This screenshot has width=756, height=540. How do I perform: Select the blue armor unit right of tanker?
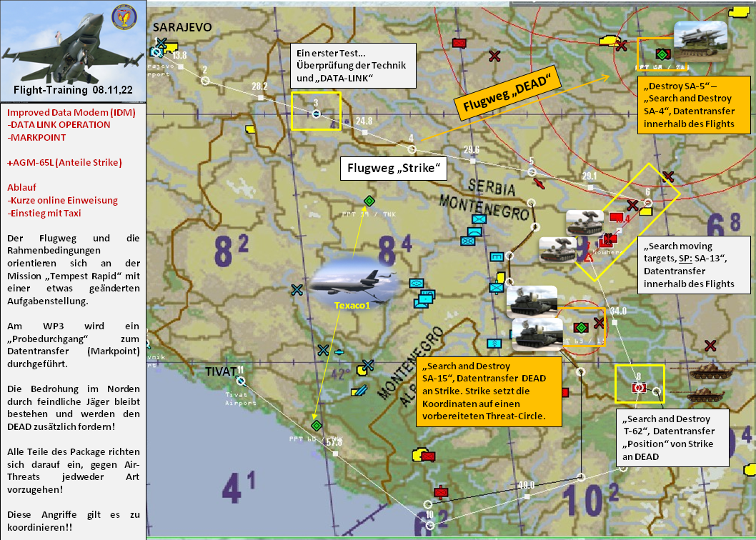pyautogui.click(x=416, y=284)
